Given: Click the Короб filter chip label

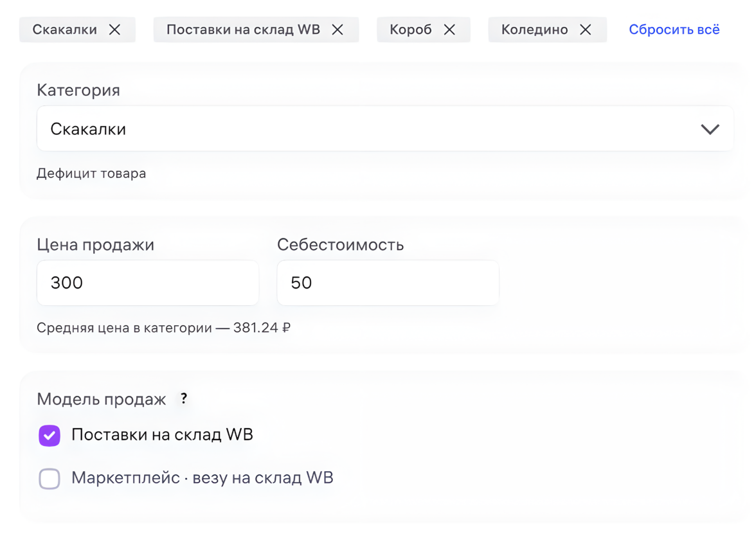Looking at the screenshot, I should point(411,30).
